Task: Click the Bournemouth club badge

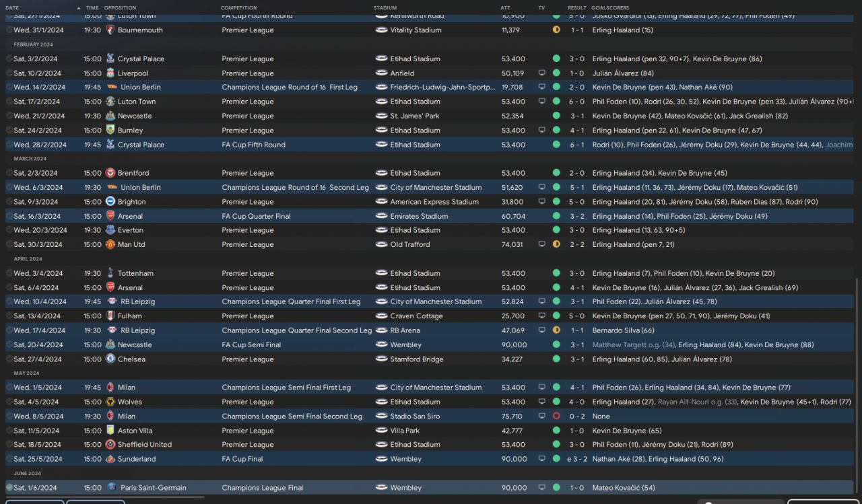Action: 110,30
